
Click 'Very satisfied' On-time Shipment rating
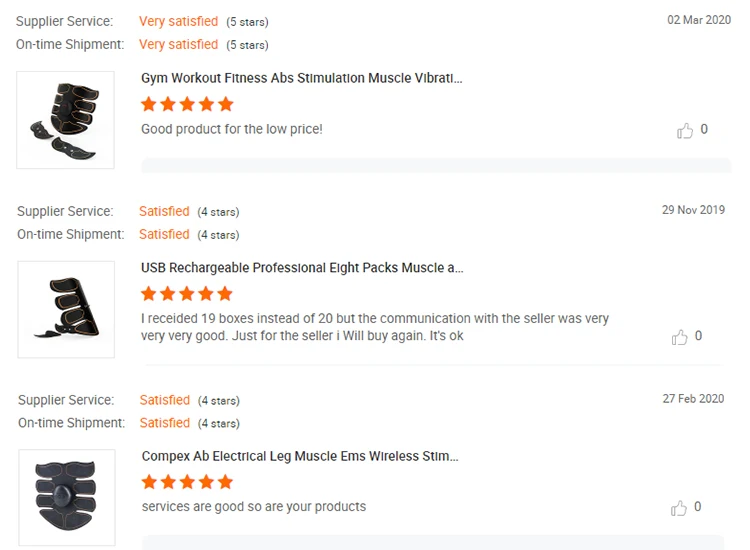178,44
